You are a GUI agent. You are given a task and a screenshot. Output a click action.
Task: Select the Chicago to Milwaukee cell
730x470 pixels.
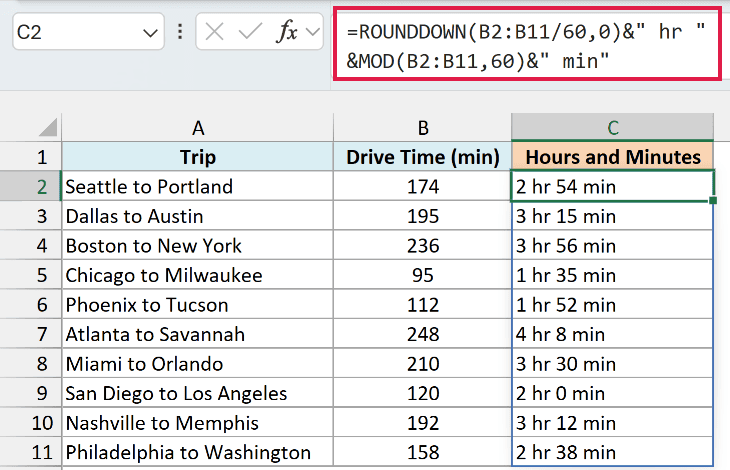(198, 275)
